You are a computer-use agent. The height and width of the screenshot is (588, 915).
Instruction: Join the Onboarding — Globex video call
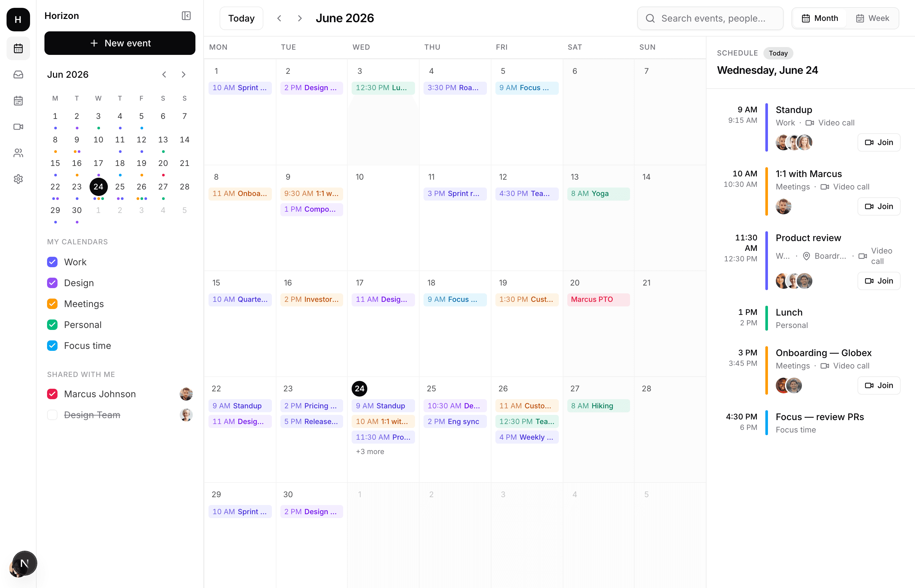click(879, 386)
